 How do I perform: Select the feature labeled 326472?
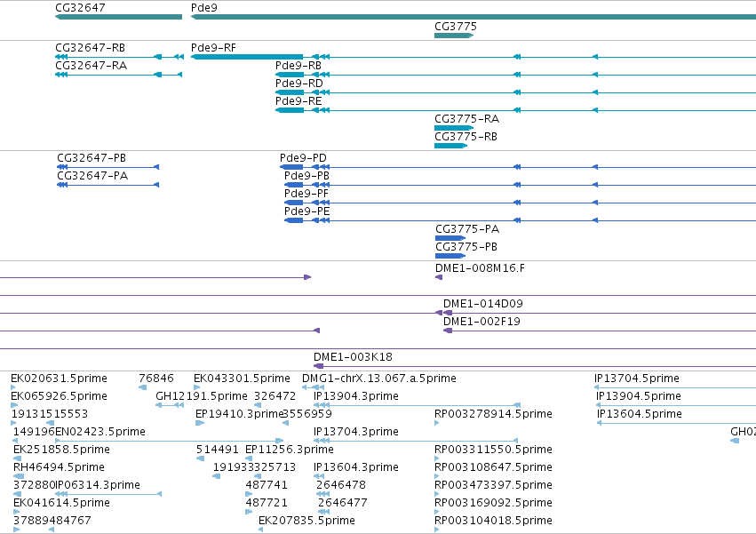click(x=275, y=396)
